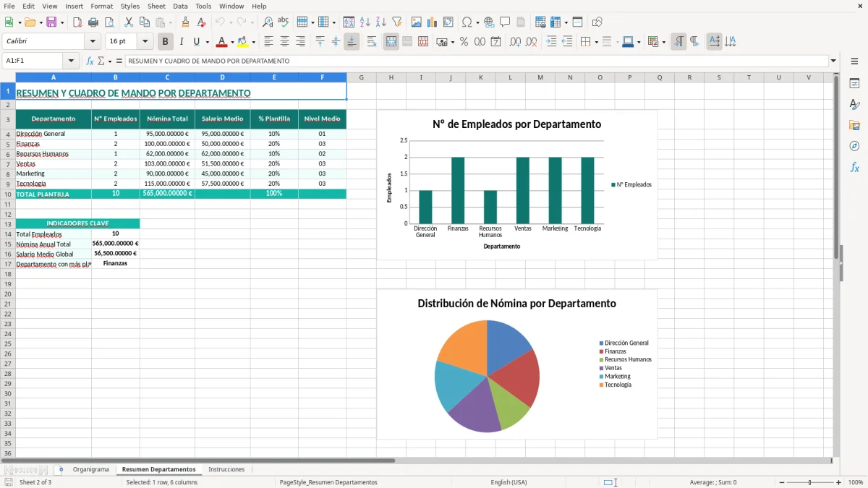The height and width of the screenshot is (488, 868).
Task: Toggle Merge and Center Cells
Action: point(391,42)
